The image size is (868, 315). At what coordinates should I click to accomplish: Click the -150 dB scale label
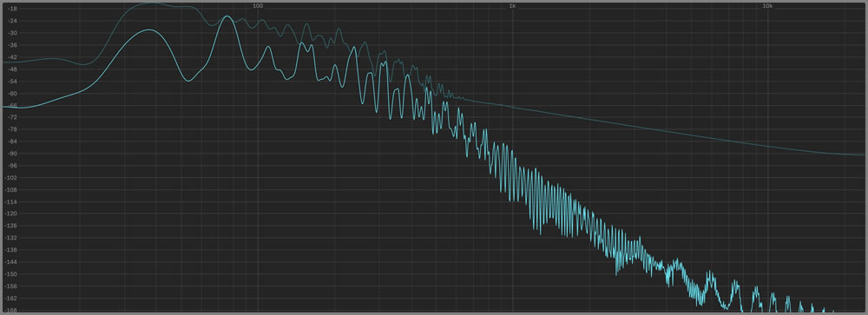point(11,274)
